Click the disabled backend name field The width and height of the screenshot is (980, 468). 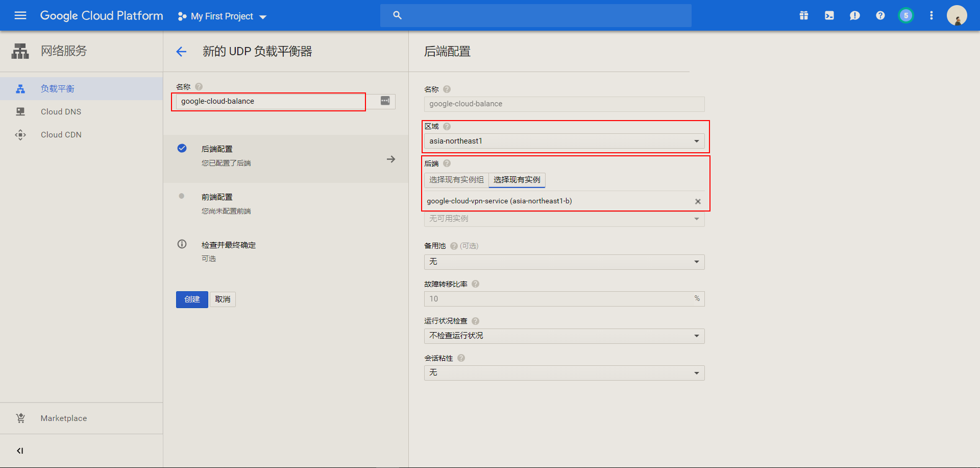[564, 104]
